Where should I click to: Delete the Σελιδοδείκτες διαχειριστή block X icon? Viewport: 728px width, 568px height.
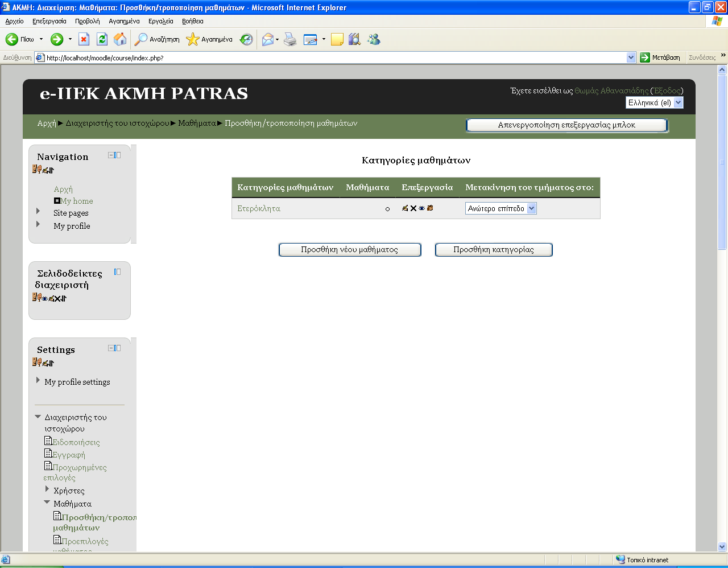point(57,298)
